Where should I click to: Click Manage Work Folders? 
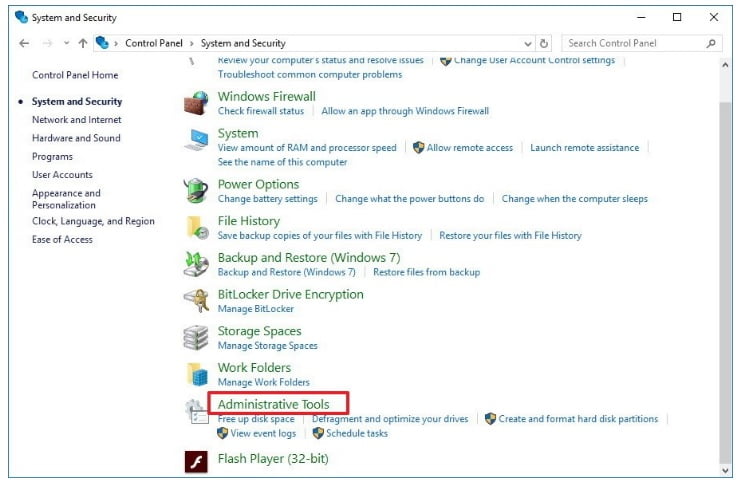click(264, 382)
